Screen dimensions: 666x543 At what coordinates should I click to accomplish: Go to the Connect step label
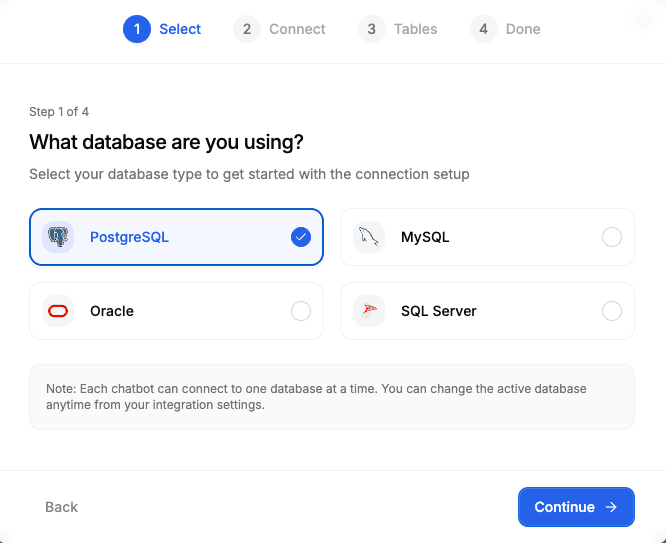coord(297,29)
